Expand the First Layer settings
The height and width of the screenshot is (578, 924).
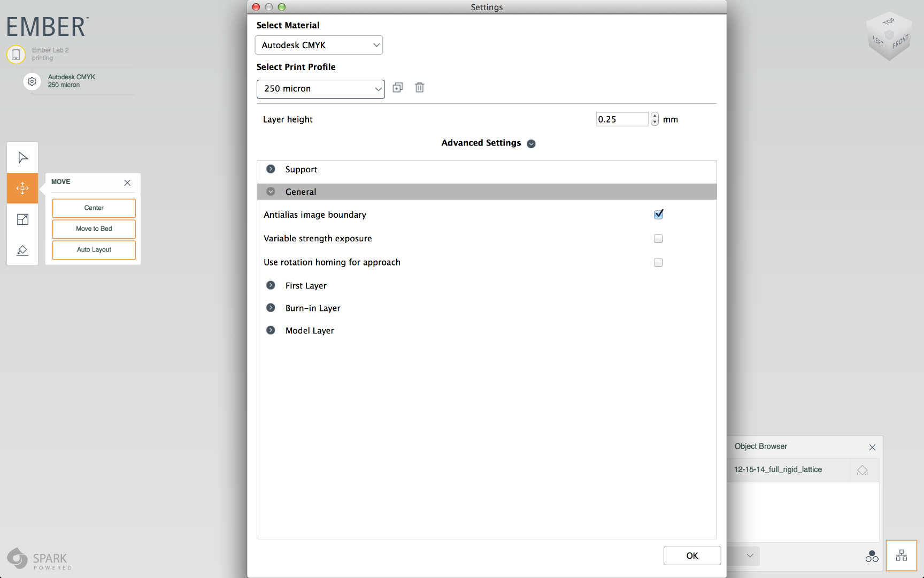click(x=271, y=285)
